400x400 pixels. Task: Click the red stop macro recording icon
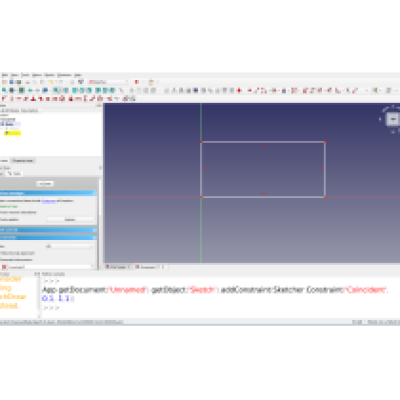pos(136,82)
